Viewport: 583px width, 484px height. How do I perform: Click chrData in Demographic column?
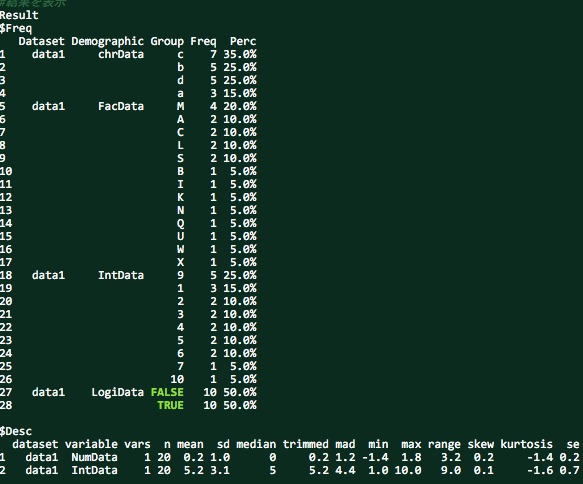[x=121, y=54]
